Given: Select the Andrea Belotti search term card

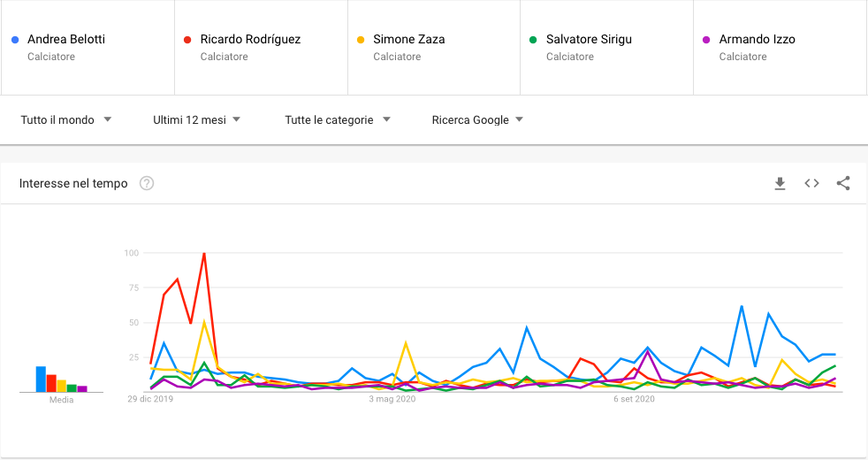Looking at the screenshot, I should tap(88, 48).
